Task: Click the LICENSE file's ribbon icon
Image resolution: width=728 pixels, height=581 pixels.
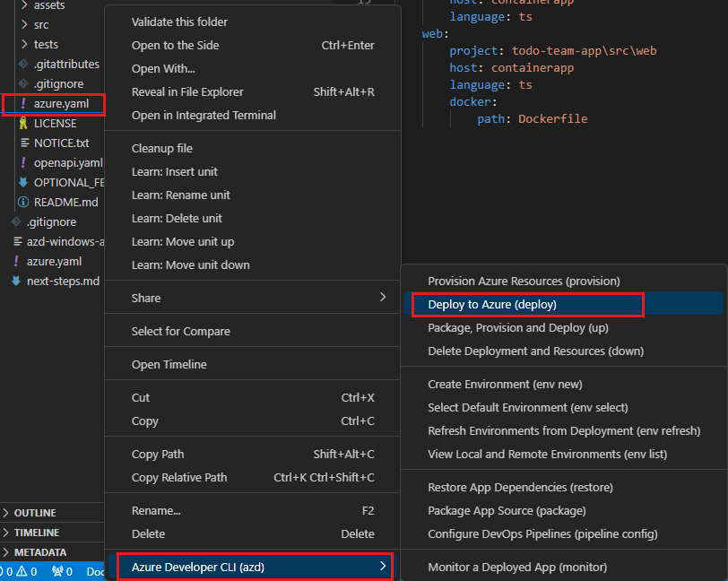Action: pos(22,124)
